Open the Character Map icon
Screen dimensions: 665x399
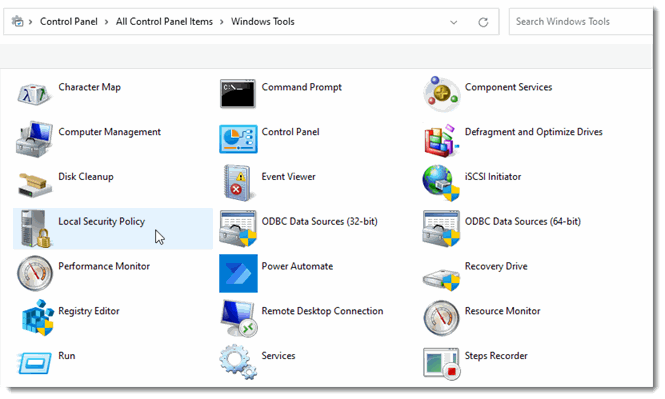(x=34, y=94)
